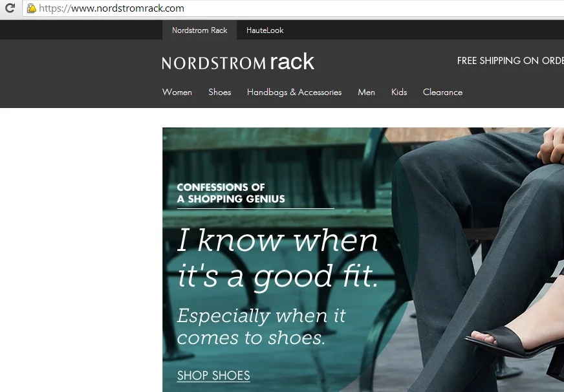Click the nordstromrack.com URL field
The width and height of the screenshot is (564, 392).
(x=293, y=8)
